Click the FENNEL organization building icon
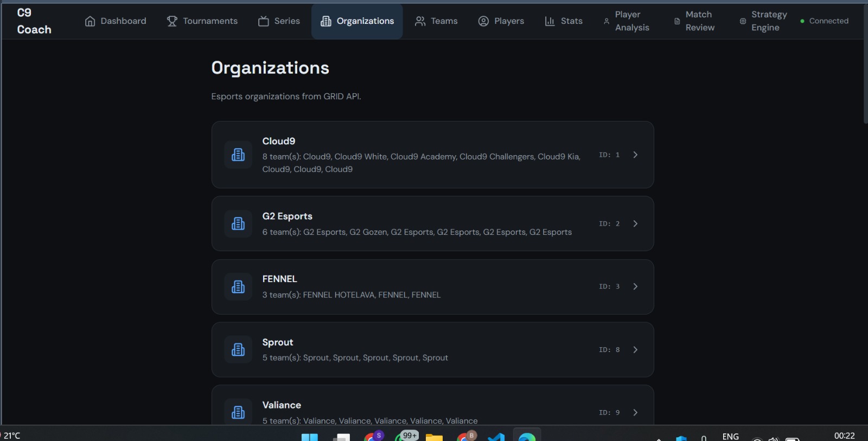 point(238,287)
